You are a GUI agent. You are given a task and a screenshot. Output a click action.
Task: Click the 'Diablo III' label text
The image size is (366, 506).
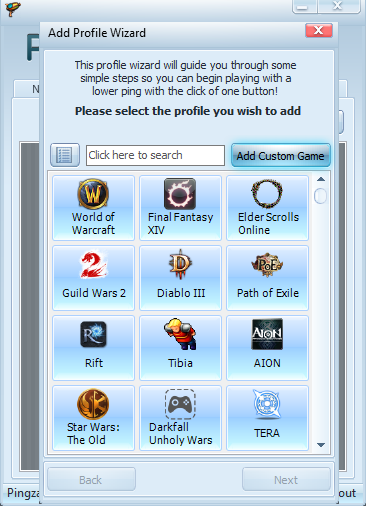click(x=181, y=293)
